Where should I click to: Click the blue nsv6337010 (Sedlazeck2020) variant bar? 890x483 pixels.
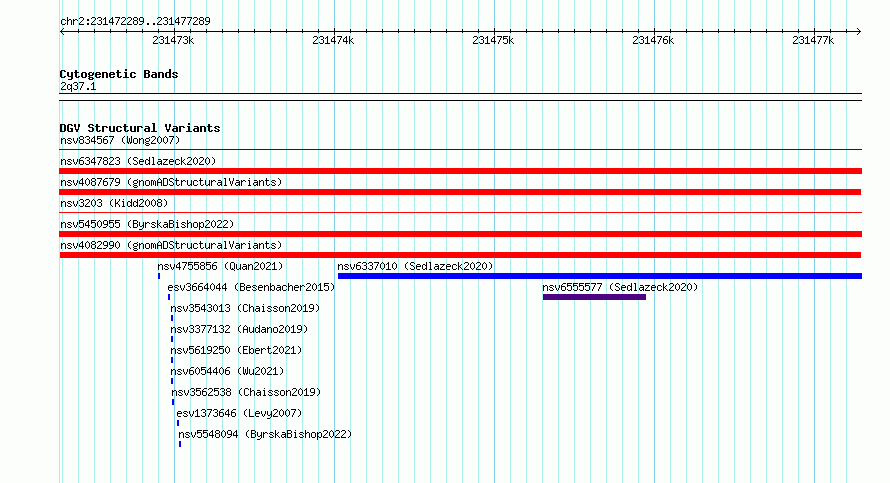(x=600, y=276)
